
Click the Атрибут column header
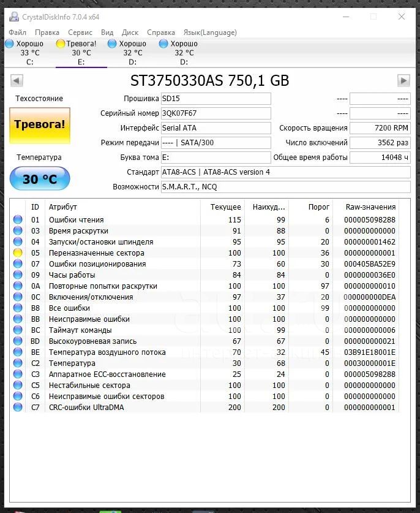(122, 207)
